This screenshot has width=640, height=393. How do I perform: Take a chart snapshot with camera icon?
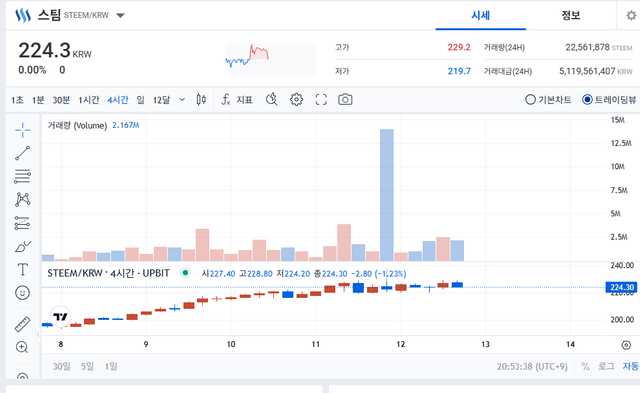coord(345,100)
